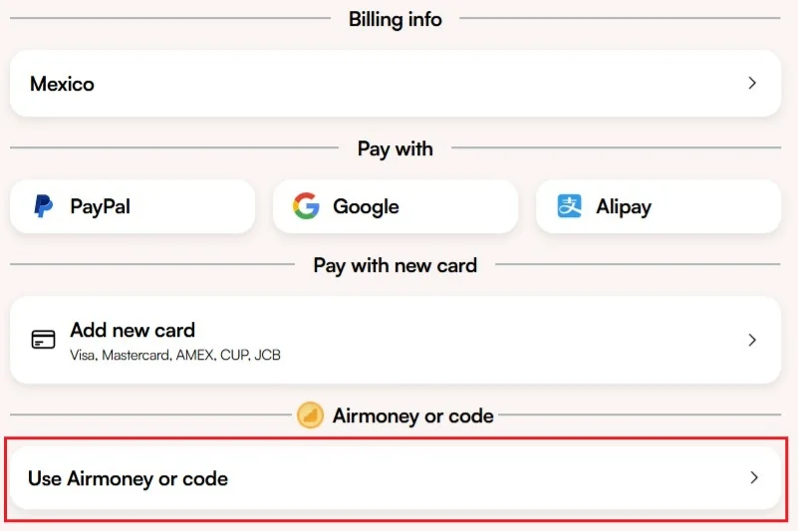Click the Airmoney or code section heading
Screen dimensions: 798x532
(412, 415)
